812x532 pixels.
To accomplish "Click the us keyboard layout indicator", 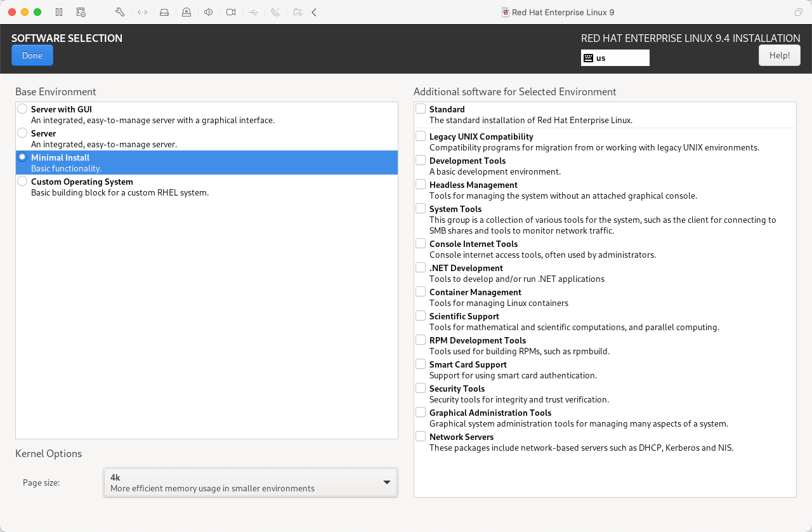I will coord(615,58).
